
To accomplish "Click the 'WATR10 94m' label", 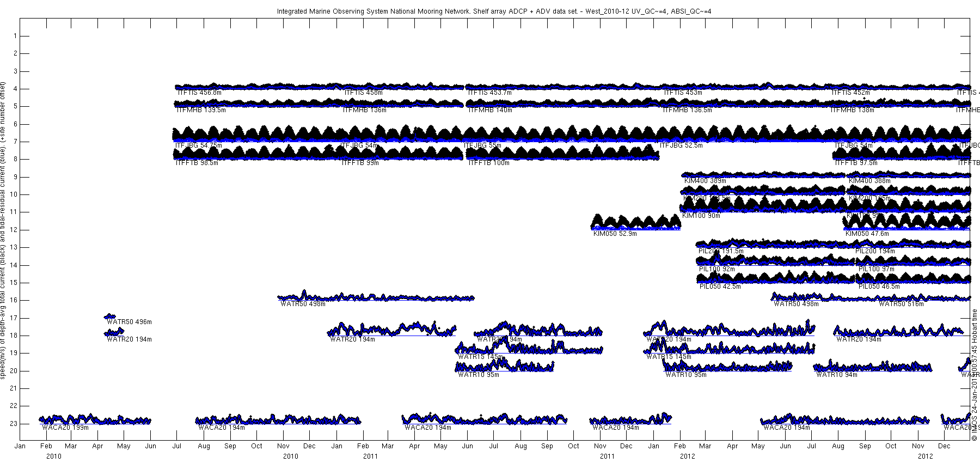I will tap(837, 375).
